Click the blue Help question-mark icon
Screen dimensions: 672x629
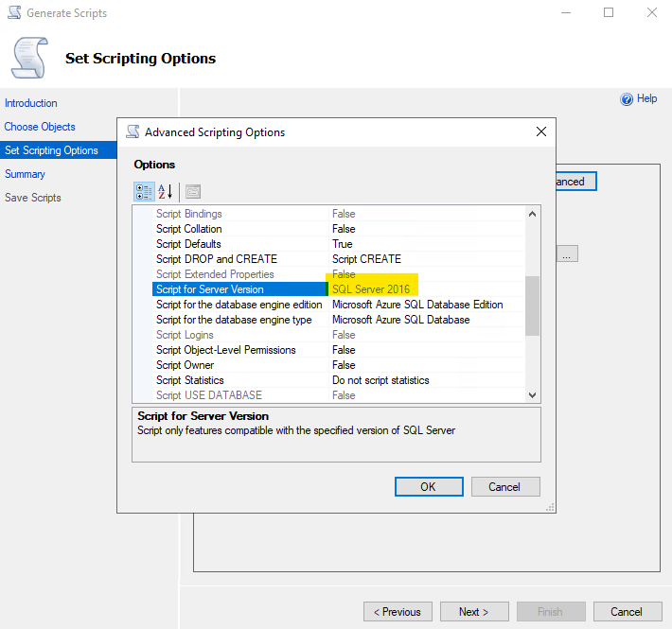tap(627, 99)
